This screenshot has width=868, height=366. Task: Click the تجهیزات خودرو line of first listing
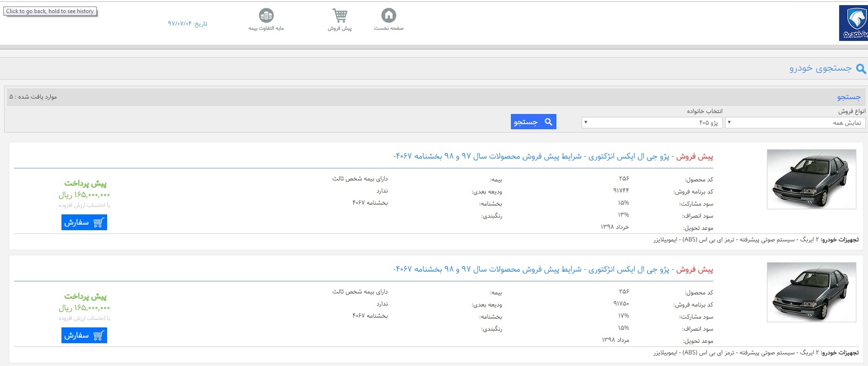(x=756, y=240)
